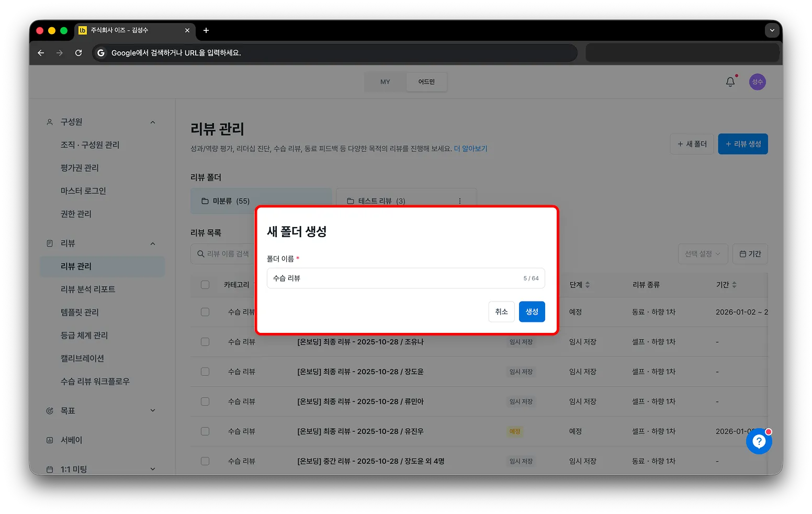Screen dimensions: 812x514
Task: Cancel the new folder dialog
Action: (x=501, y=312)
